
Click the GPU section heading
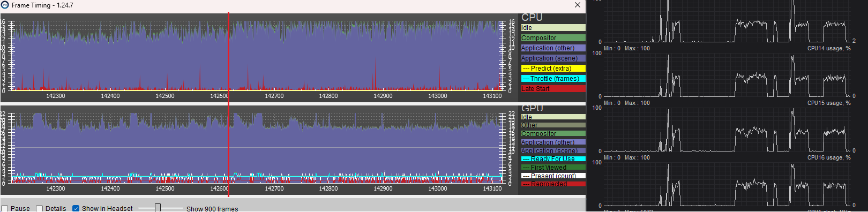532,108
